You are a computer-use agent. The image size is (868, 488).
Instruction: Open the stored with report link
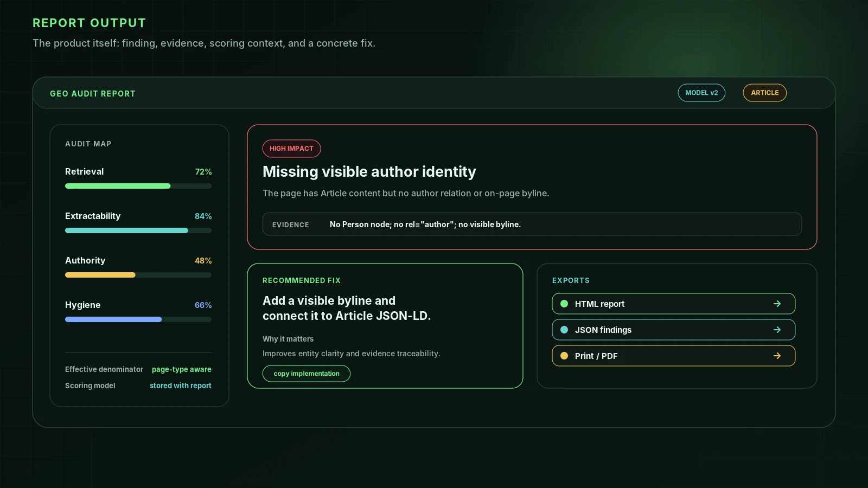181,386
